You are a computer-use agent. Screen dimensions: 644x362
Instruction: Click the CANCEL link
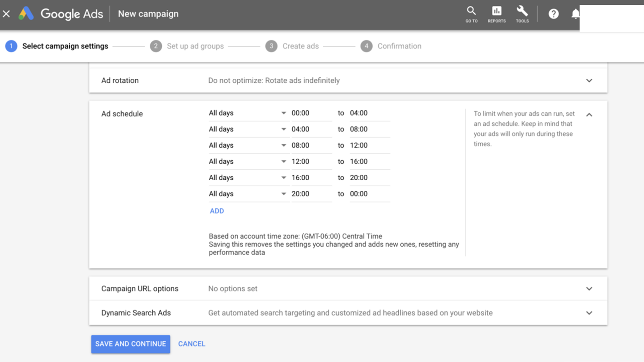[192, 344]
